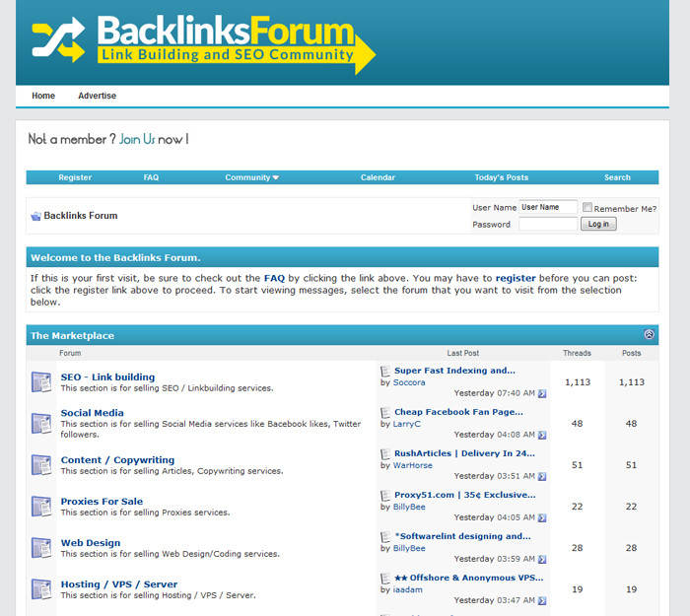
Task: Open the Calendar navbar item
Action: coord(378,177)
